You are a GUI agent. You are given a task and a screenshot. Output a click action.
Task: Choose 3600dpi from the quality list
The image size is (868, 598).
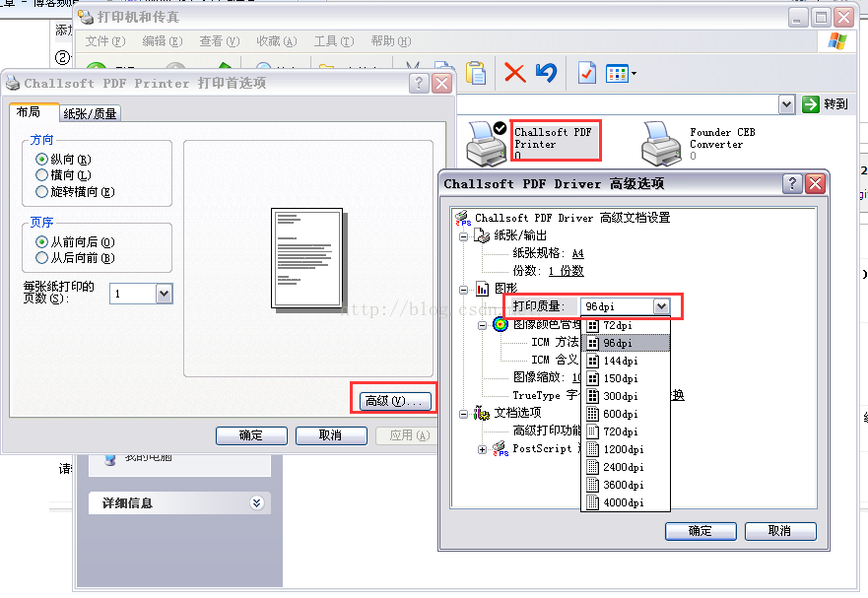[626, 485]
